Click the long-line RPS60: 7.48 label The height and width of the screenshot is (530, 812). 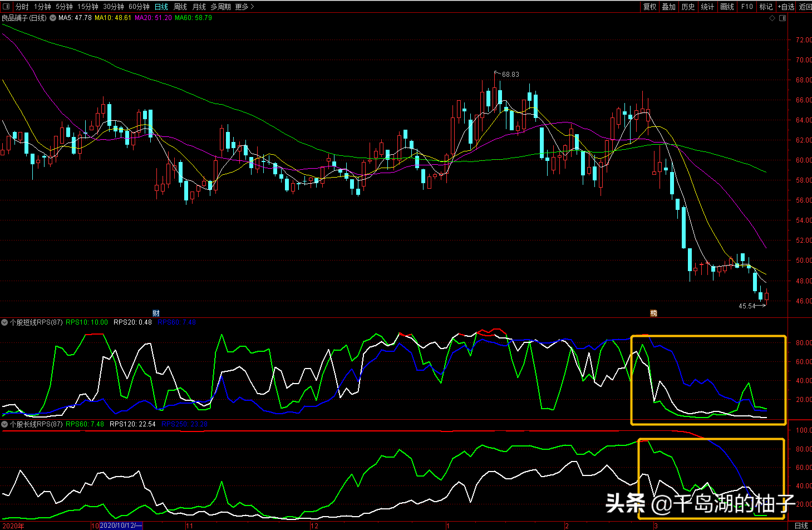[x=85, y=424]
